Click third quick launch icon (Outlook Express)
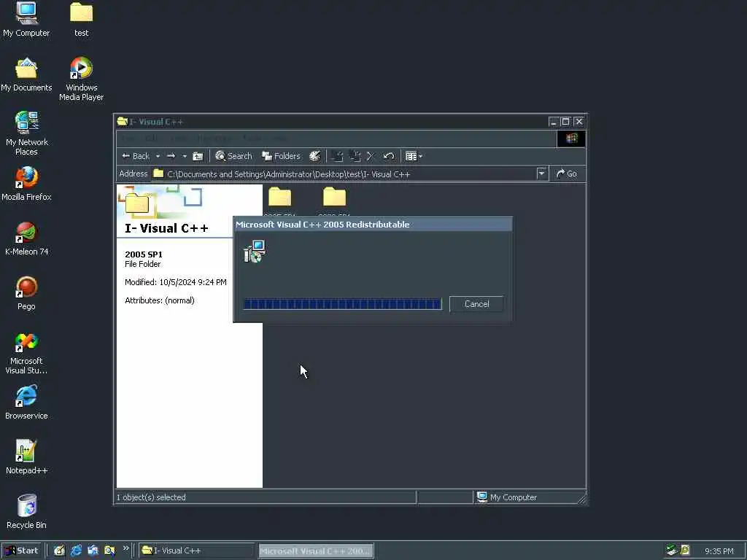Screen dimensions: 747x560 pyautogui.click(x=93, y=551)
